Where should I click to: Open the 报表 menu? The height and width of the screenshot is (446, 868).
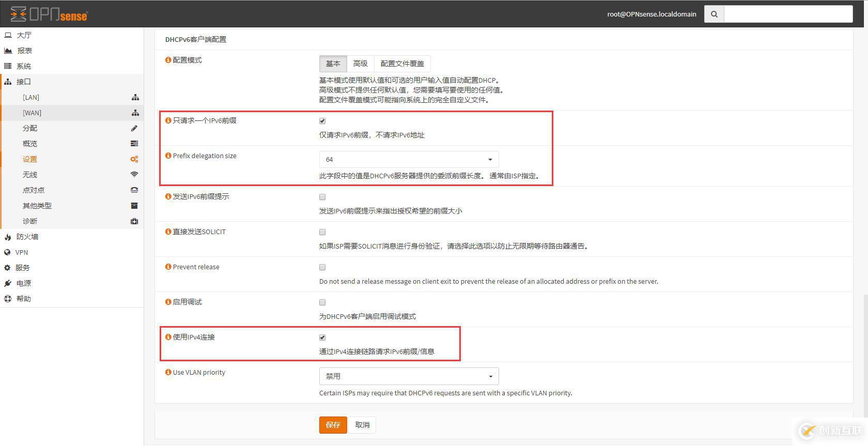25,51
